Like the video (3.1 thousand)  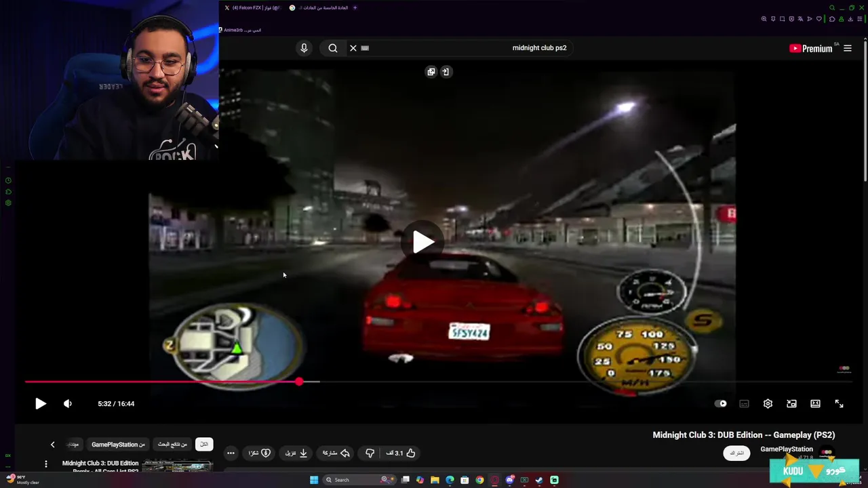click(401, 453)
